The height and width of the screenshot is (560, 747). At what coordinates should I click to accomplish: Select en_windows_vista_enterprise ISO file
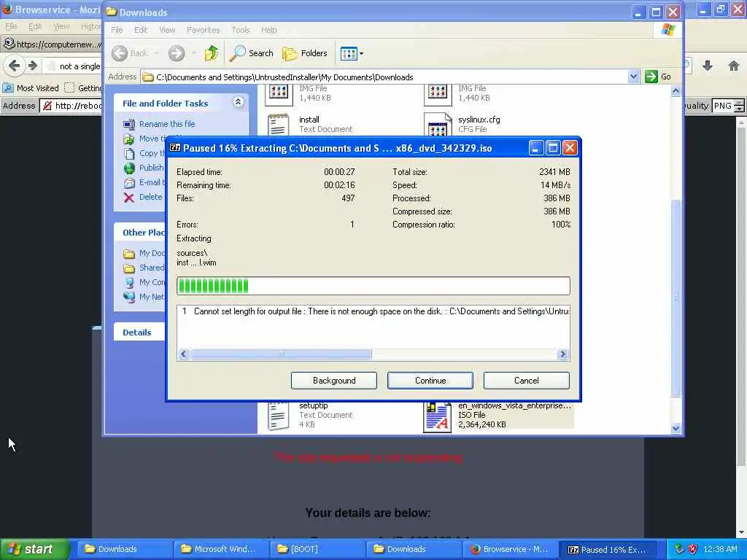click(x=498, y=415)
